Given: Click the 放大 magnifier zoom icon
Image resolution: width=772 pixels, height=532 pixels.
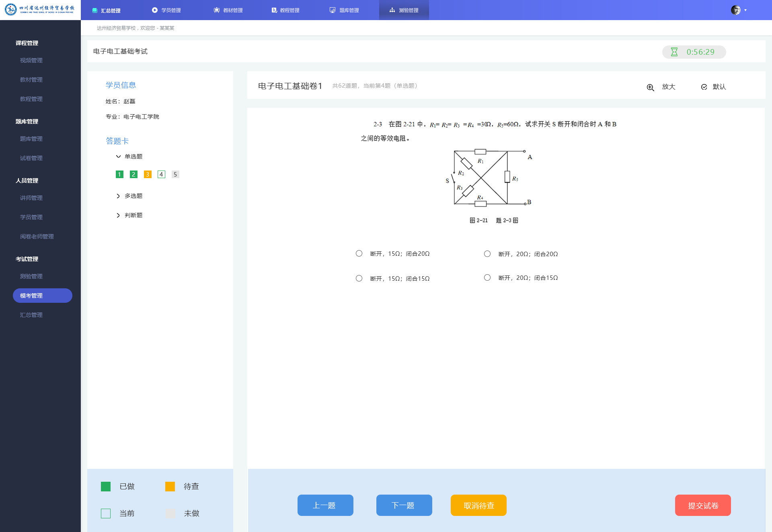Looking at the screenshot, I should (650, 87).
